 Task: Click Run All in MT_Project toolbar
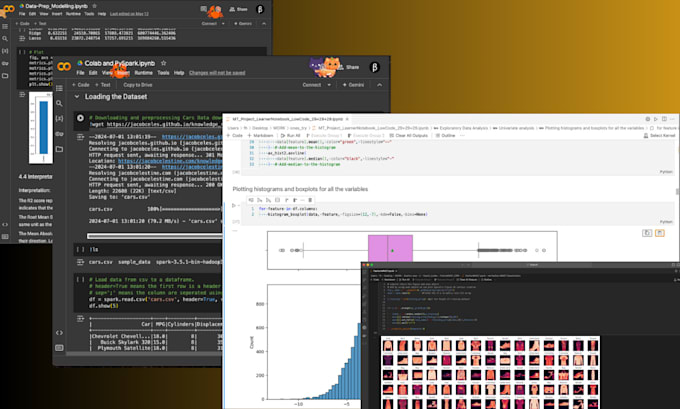(291, 136)
